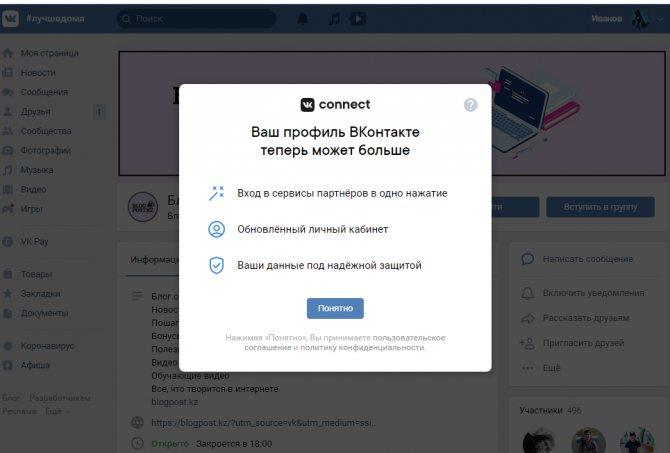This screenshot has height=453, width=670.
Task: Click the VK logo in top bar
Action: click(10, 18)
